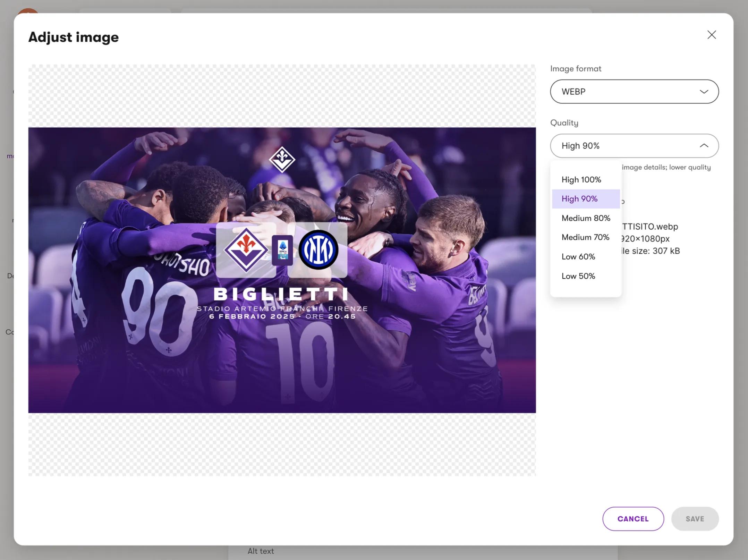Click the Adjust image dialog title
This screenshot has height=560, width=748.
[73, 37]
